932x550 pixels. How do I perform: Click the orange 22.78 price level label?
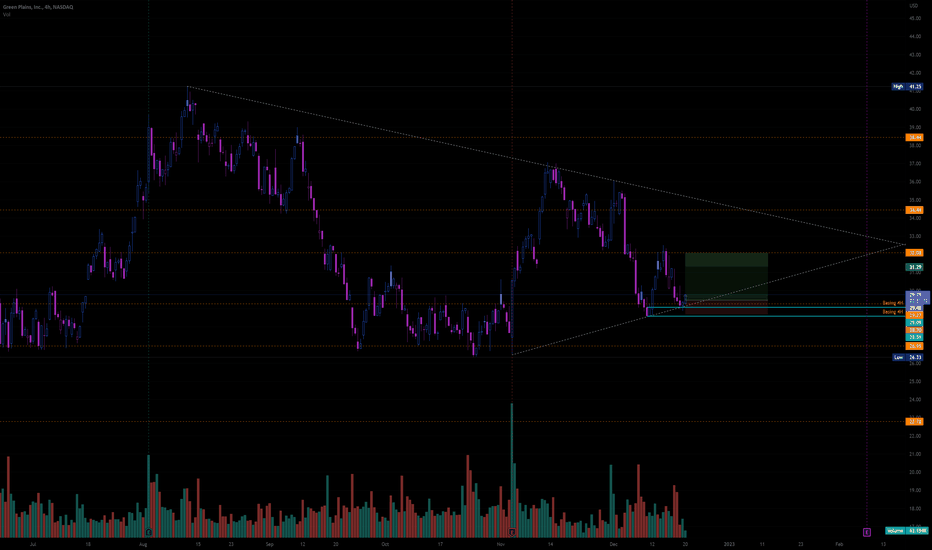click(914, 422)
